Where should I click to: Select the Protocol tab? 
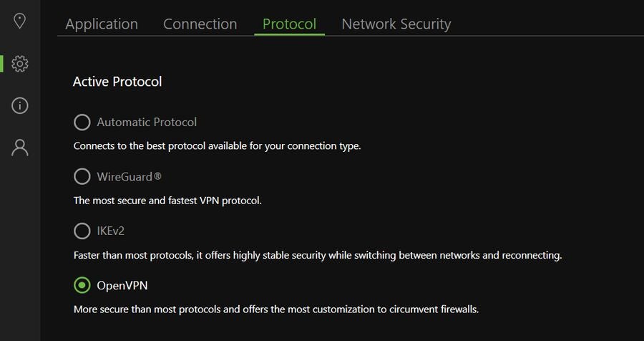[289, 24]
